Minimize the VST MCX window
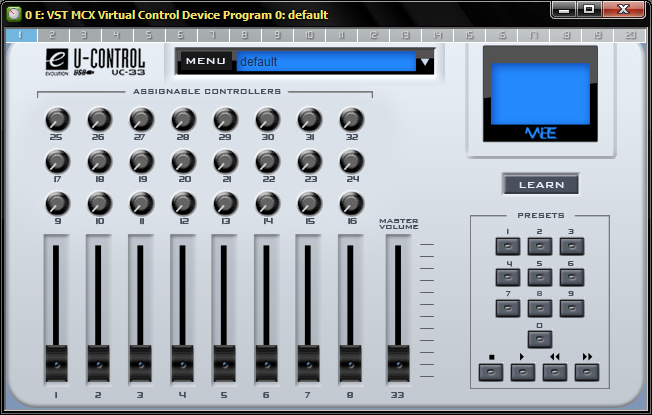Screen dimensions: 652x415 pos(564,10)
